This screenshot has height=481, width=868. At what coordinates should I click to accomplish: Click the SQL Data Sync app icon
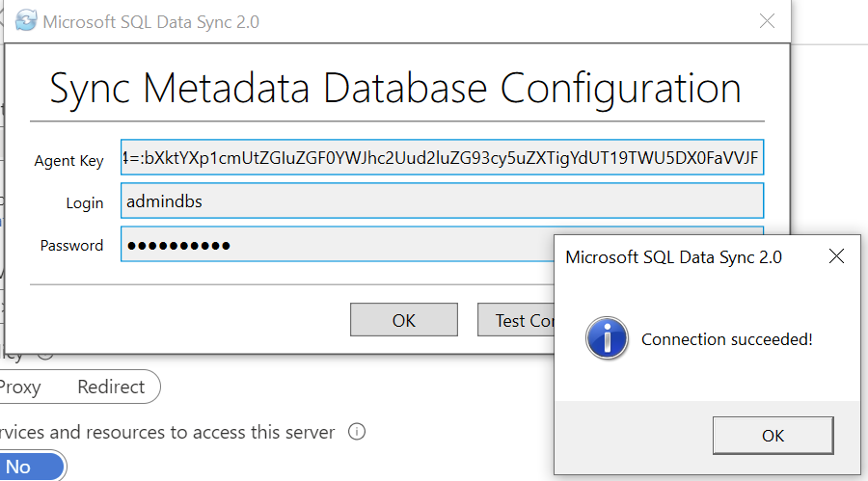click(x=25, y=21)
